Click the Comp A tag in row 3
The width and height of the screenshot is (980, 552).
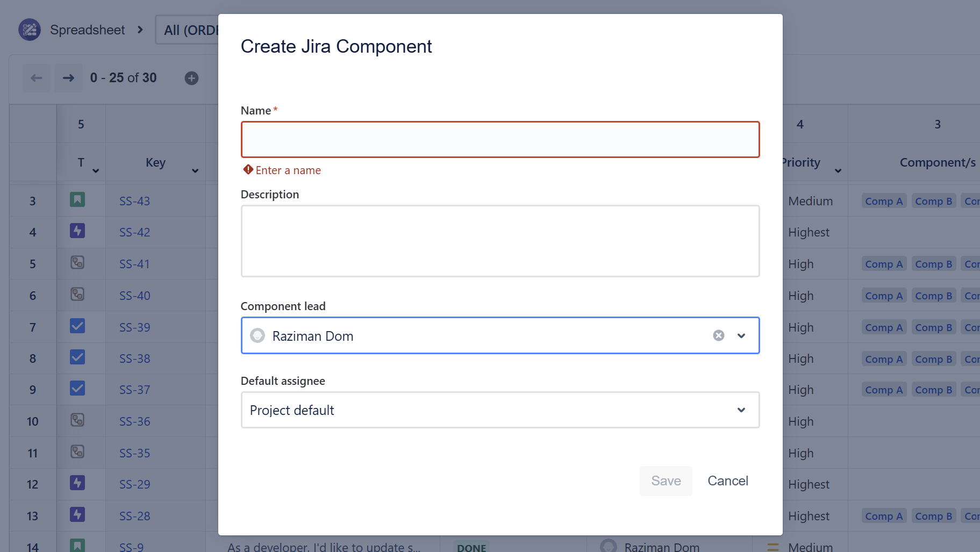pos(883,201)
